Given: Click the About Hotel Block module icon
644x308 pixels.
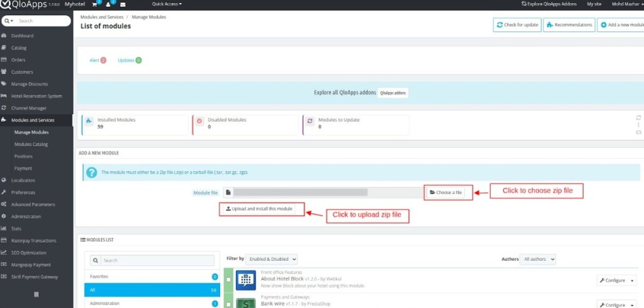Looking at the screenshot, I should [245, 280].
